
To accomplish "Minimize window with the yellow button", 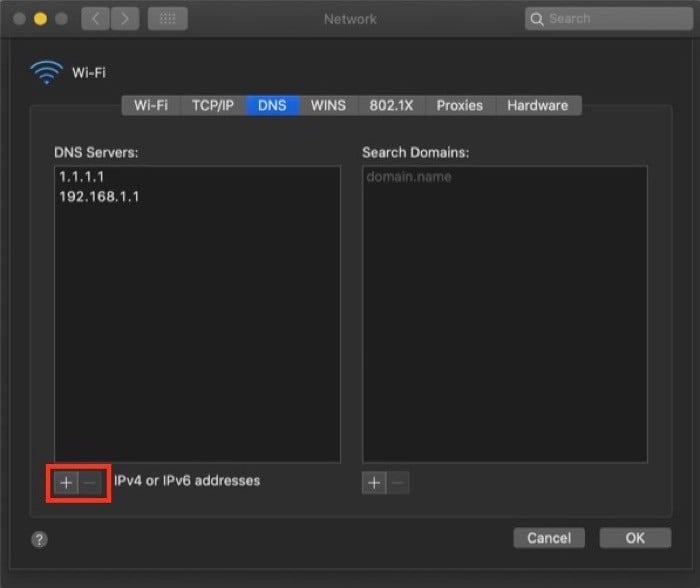I will pyautogui.click(x=40, y=19).
